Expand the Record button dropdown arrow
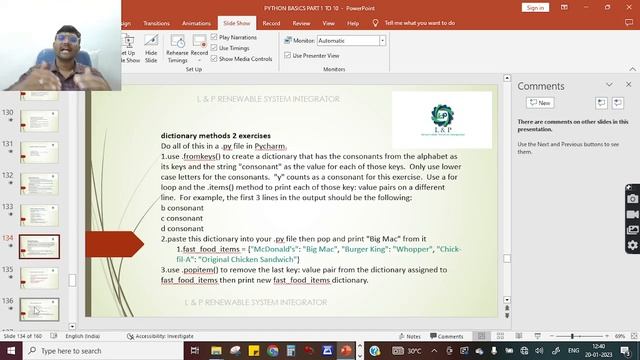 tap(200, 60)
